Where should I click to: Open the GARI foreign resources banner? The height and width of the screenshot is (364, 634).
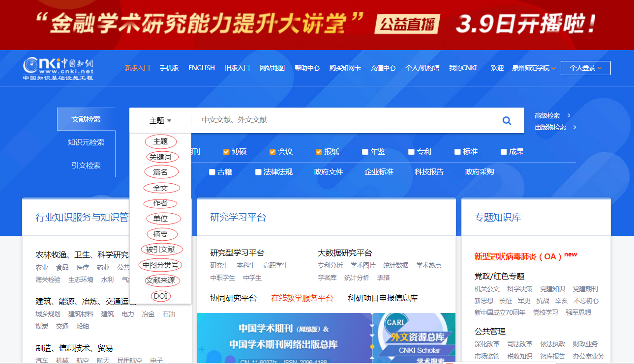[x=414, y=339]
